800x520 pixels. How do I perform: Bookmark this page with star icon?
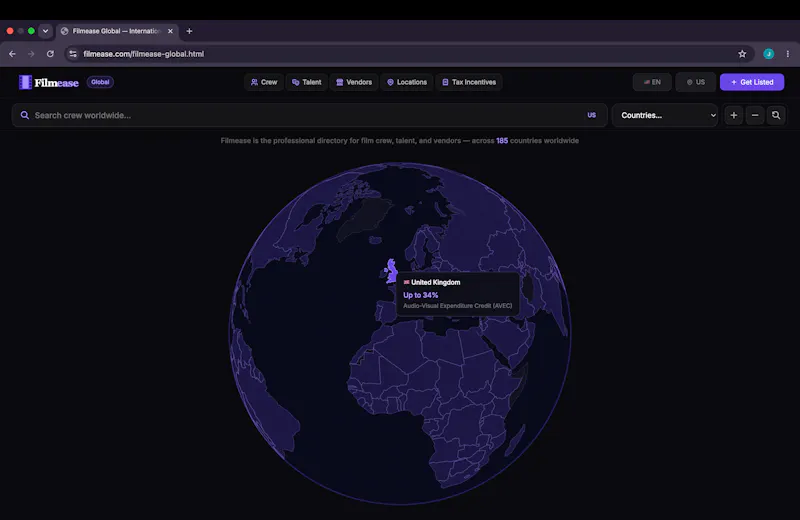742,54
